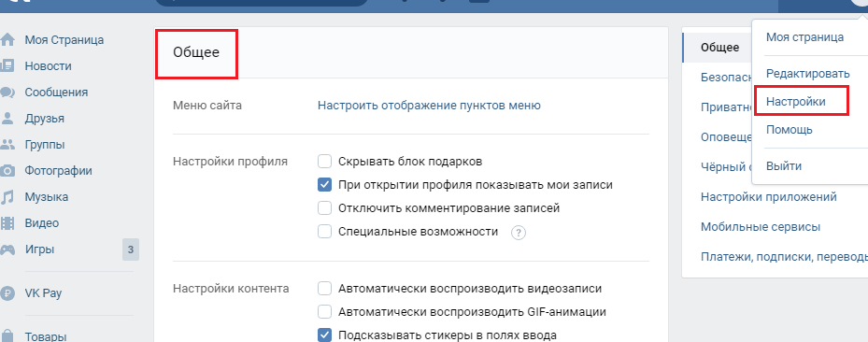The image size is (868, 342).
Task: Click the Сообщения chat bubble icon
Action: tap(7, 93)
